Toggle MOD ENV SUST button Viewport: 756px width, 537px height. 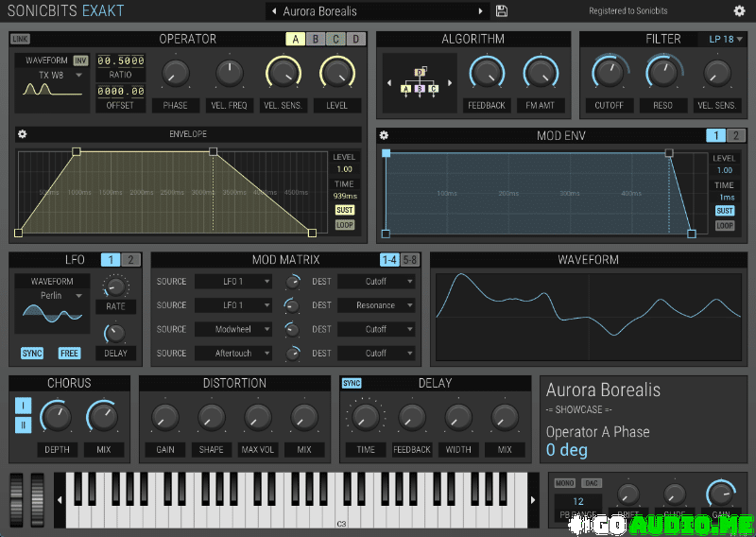725,211
